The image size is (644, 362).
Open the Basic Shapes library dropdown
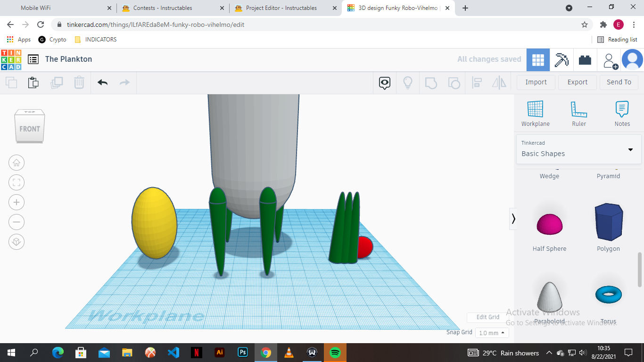coord(579,149)
